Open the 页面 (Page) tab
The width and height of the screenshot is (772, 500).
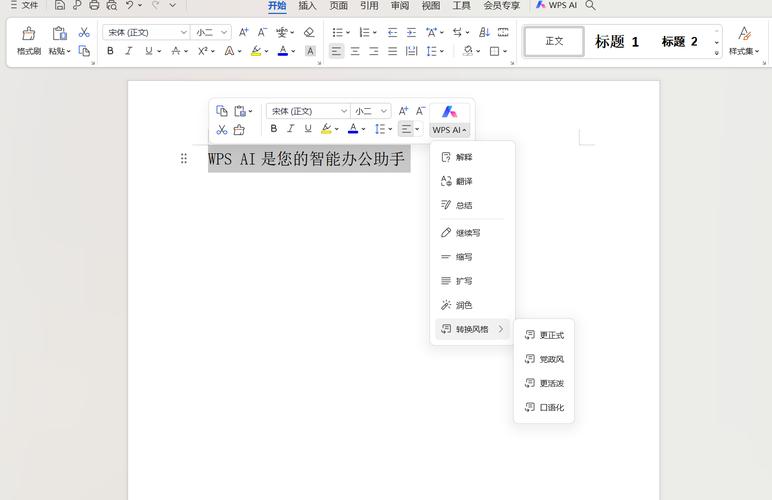click(x=338, y=5)
